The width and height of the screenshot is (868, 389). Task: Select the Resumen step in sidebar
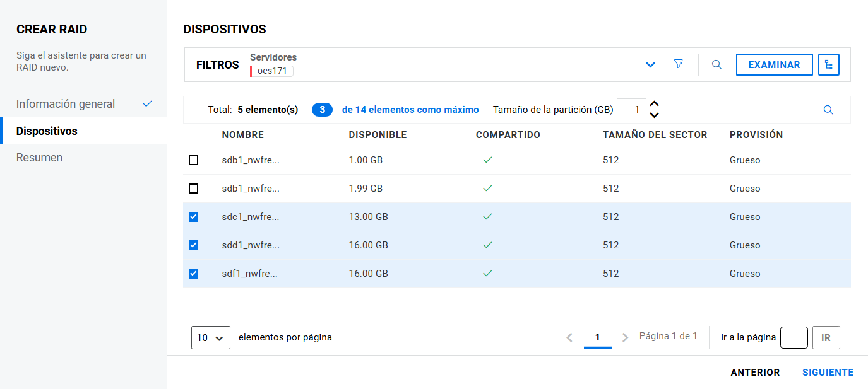[x=39, y=158]
